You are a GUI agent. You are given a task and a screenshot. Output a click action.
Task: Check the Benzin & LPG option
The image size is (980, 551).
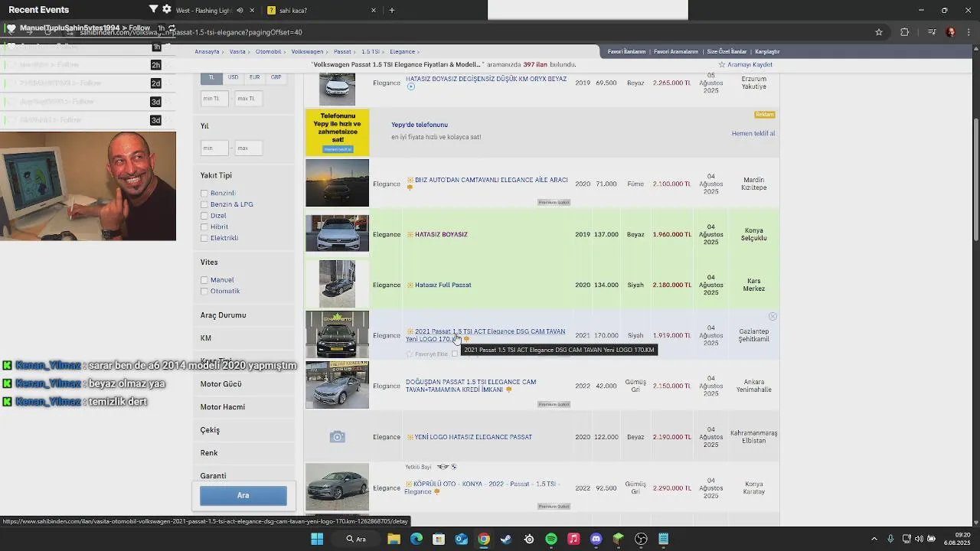pos(204,204)
